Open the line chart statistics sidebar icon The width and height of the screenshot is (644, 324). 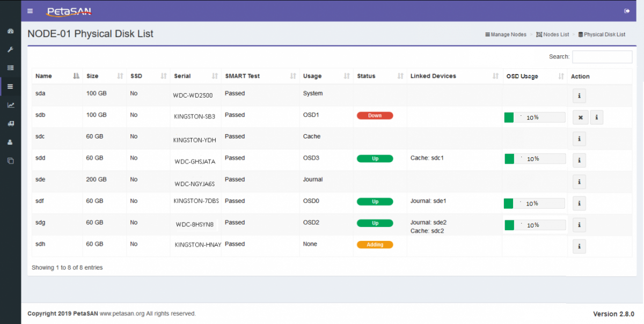(x=10, y=105)
